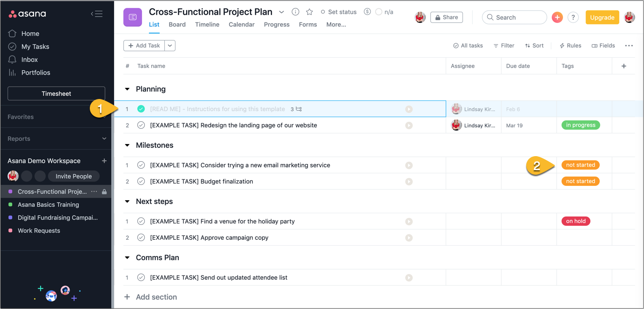Add a new column with plus icon

tap(624, 66)
